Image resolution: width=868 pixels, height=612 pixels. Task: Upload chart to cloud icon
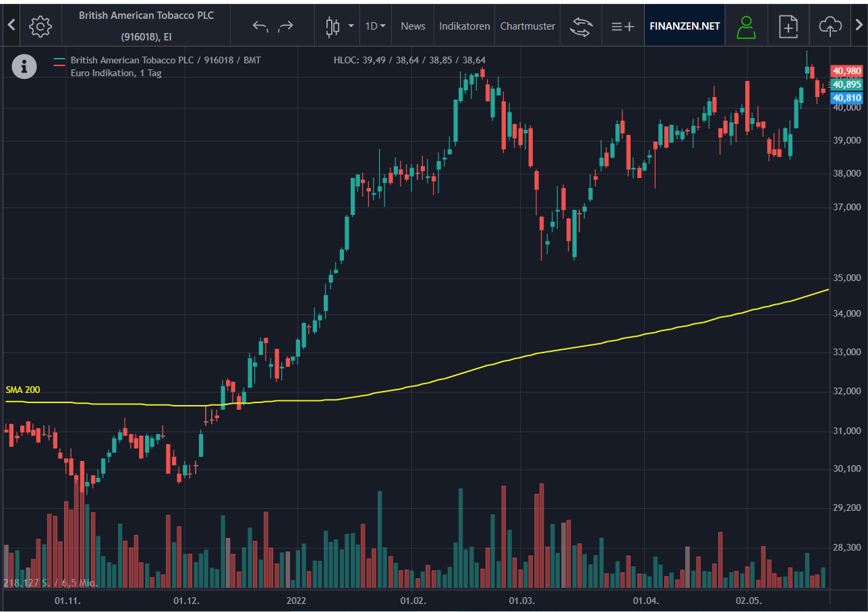click(x=830, y=26)
